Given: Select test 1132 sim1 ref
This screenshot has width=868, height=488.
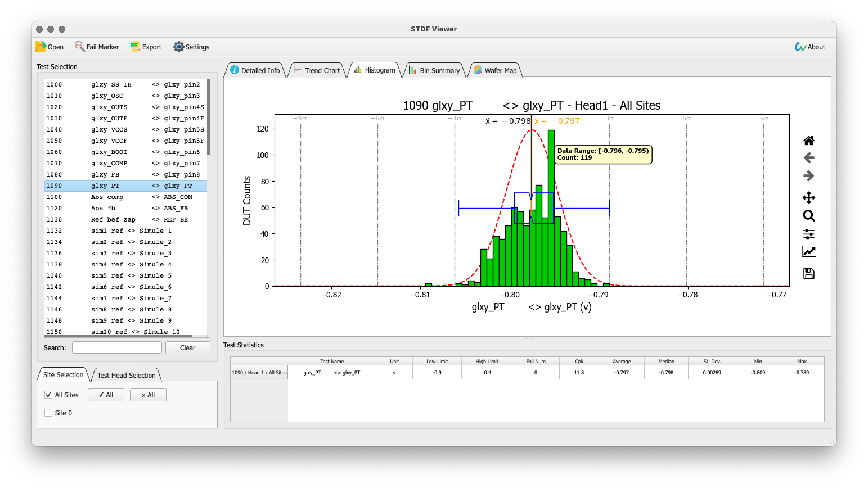Looking at the screenshot, I should pyautogui.click(x=125, y=231).
